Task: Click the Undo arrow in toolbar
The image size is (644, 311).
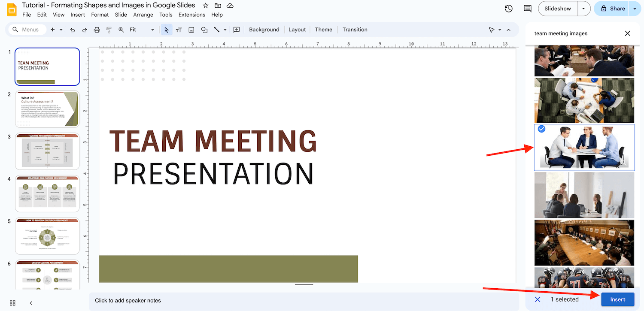Action: tap(73, 30)
